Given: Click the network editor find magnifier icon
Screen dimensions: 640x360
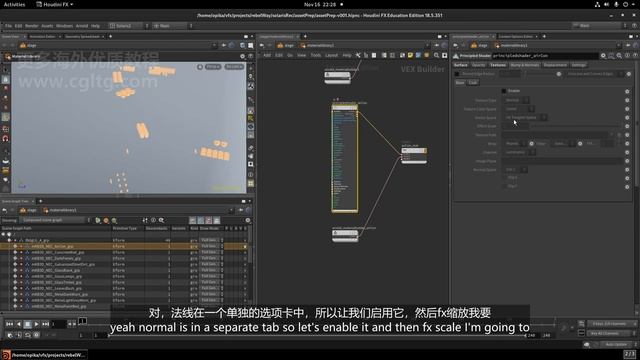Looking at the screenshot, I should point(436,55).
